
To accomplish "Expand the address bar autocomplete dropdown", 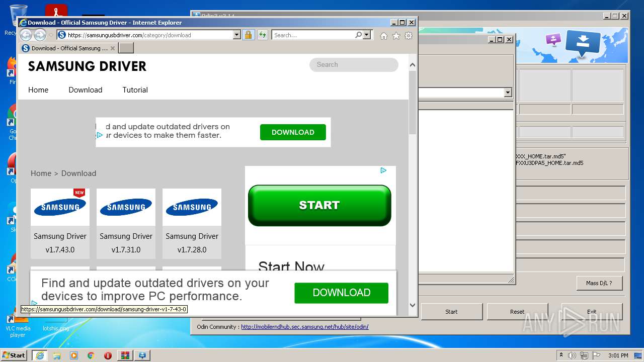I will tap(237, 35).
